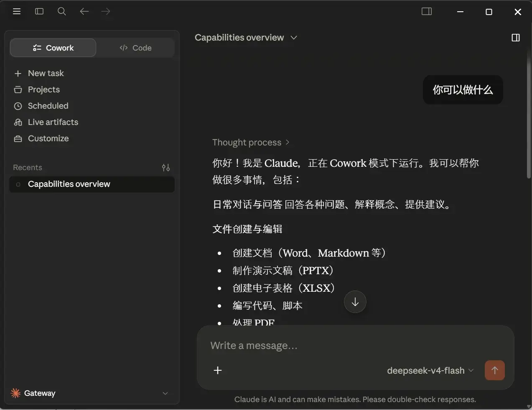This screenshot has height=410, width=532.
Task: Click the Recents filter sliders icon
Action: pos(166,168)
